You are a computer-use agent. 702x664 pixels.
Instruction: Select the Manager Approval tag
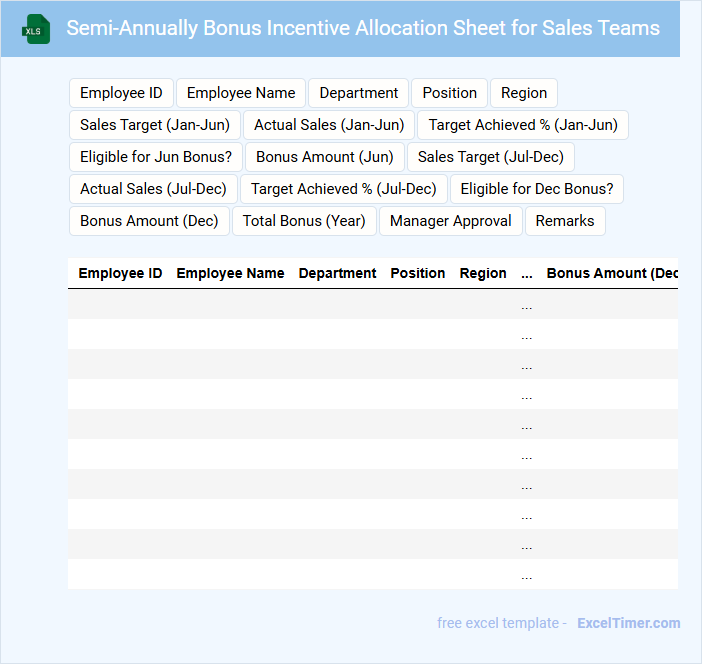[x=451, y=221]
